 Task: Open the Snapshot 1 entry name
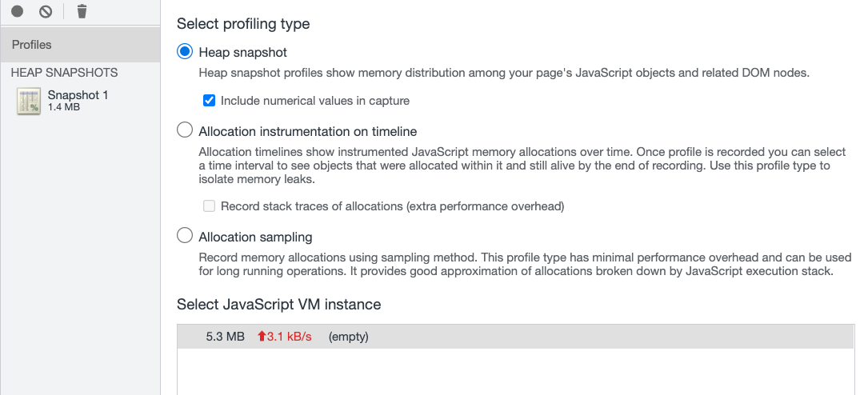[78, 95]
